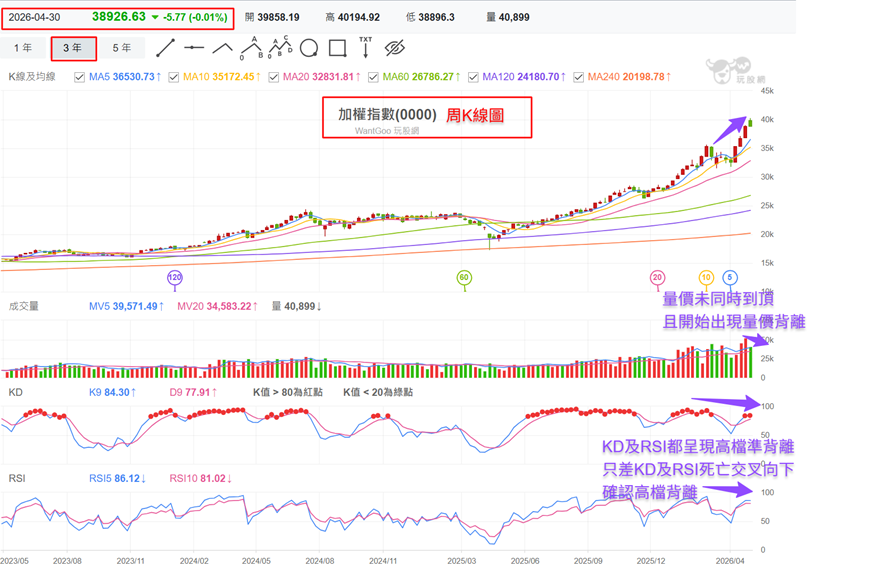Image resolution: width=870 pixels, height=568 pixels.
Task: Click the K9 84.30 value
Action: pos(112,392)
